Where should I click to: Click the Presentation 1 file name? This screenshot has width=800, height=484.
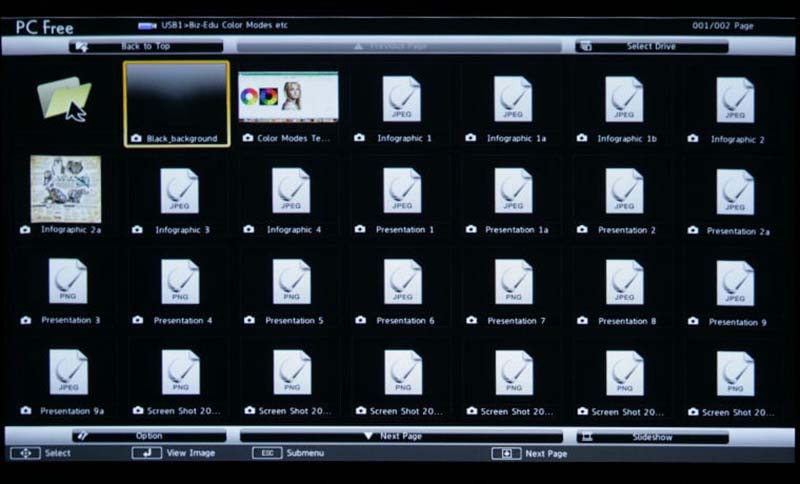point(405,230)
